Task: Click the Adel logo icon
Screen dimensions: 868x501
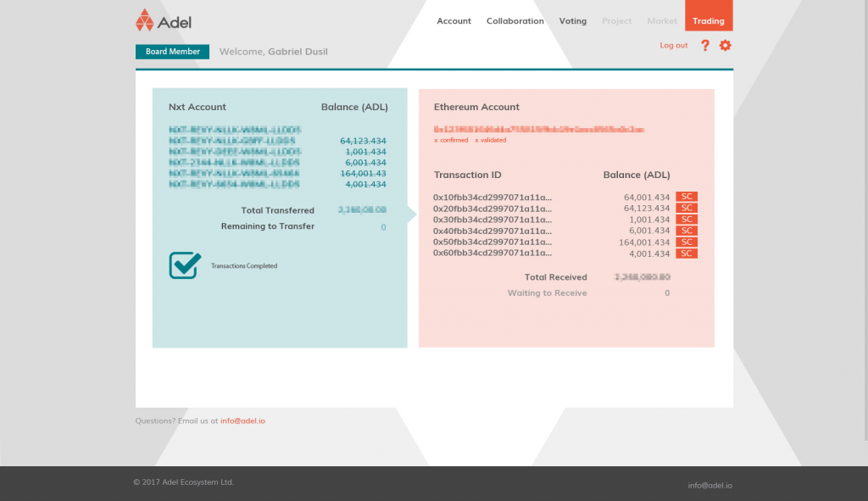Action: click(144, 20)
